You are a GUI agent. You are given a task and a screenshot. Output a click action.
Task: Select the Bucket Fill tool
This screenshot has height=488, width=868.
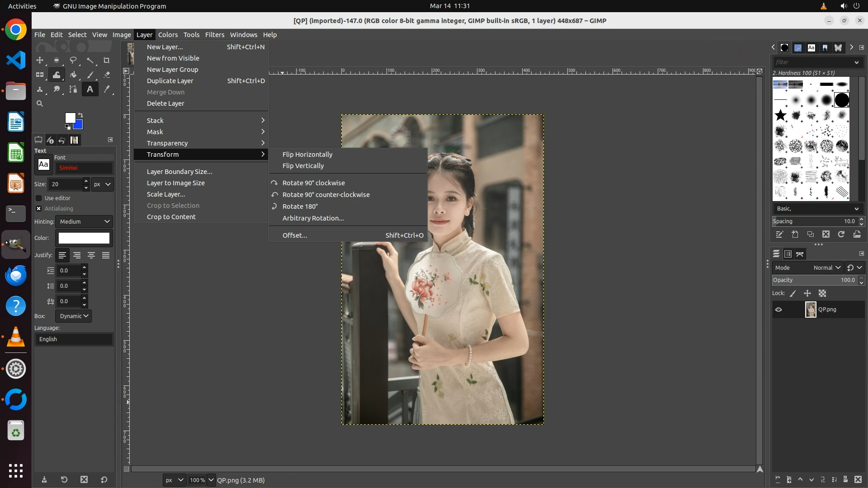73,75
